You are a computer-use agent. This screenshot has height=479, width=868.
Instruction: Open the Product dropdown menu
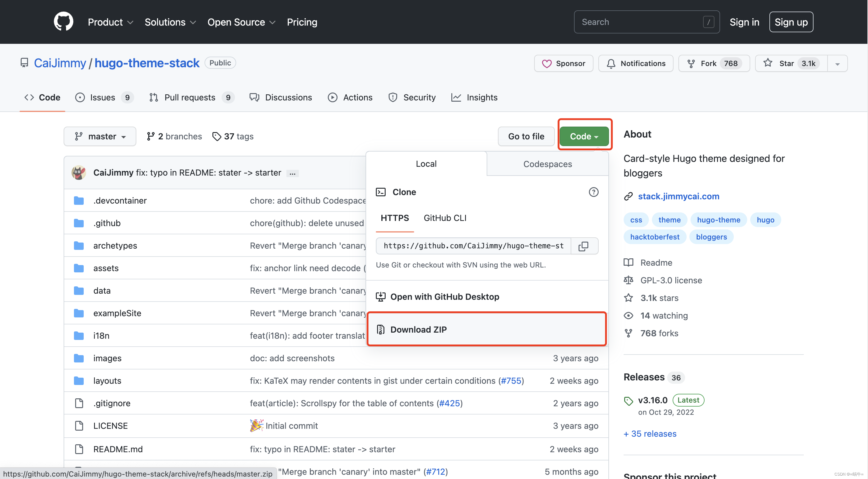(110, 22)
